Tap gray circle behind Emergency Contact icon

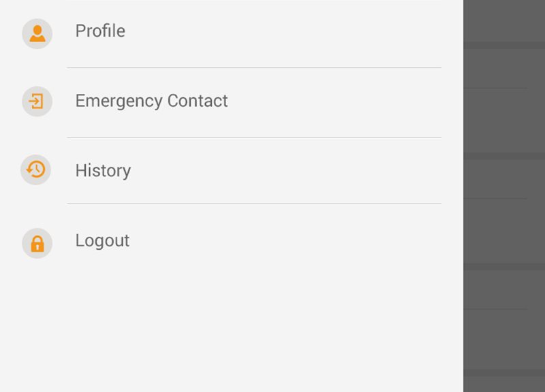tap(37, 101)
